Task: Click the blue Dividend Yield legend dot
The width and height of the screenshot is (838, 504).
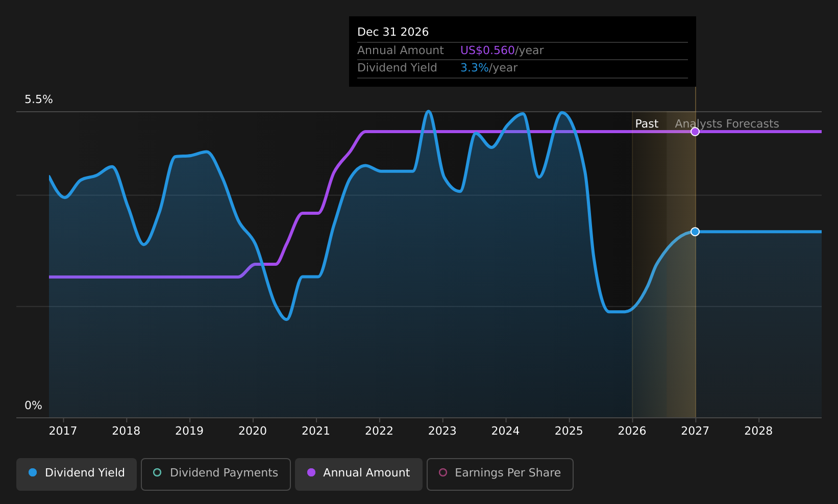Action: coord(33,472)
